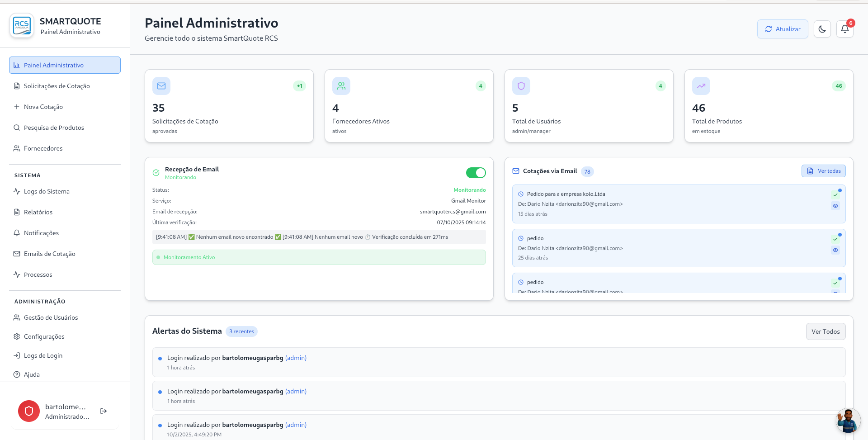Disable the Recepção de Email switch

coord(476,173)
